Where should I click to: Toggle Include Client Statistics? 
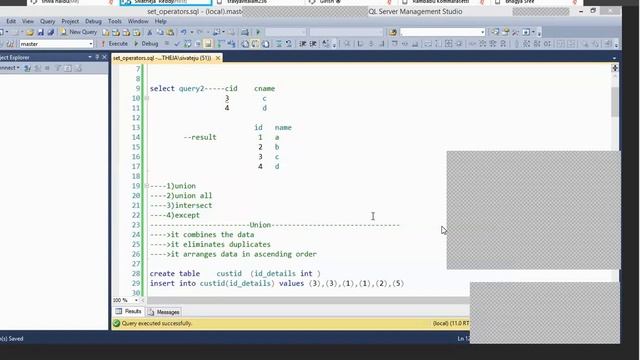tap(231, 44)
